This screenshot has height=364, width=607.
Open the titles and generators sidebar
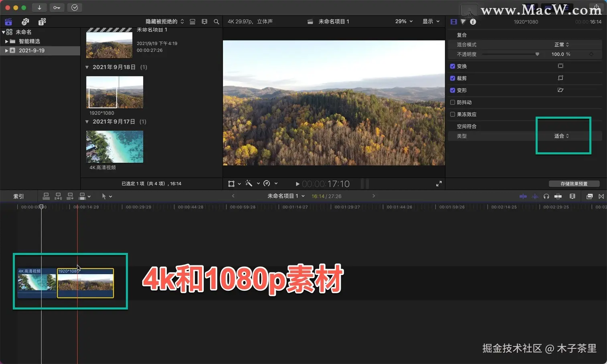42,22
